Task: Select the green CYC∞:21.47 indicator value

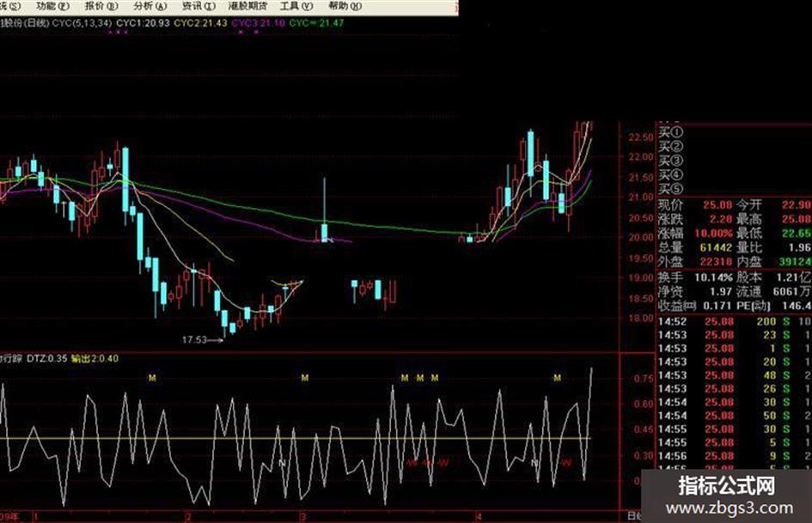Action: [x=316, y=23]
